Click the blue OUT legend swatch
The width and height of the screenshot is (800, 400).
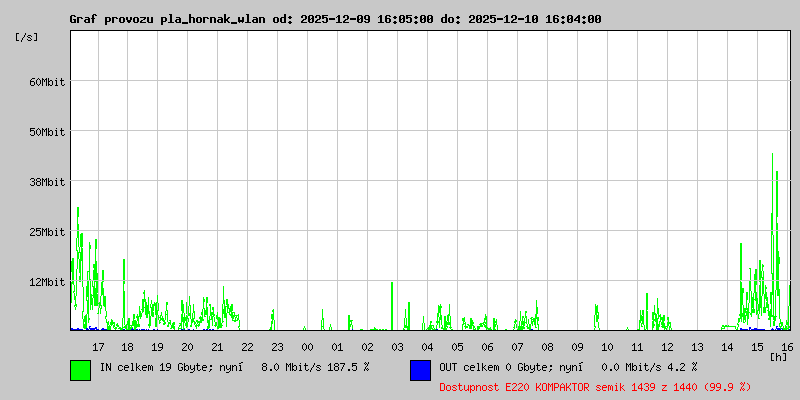click(420, 370)
